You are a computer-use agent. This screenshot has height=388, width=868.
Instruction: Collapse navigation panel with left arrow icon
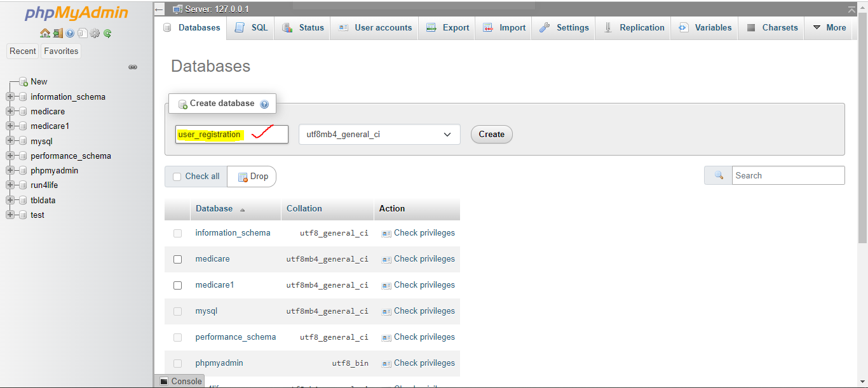(x=159, y=9)
